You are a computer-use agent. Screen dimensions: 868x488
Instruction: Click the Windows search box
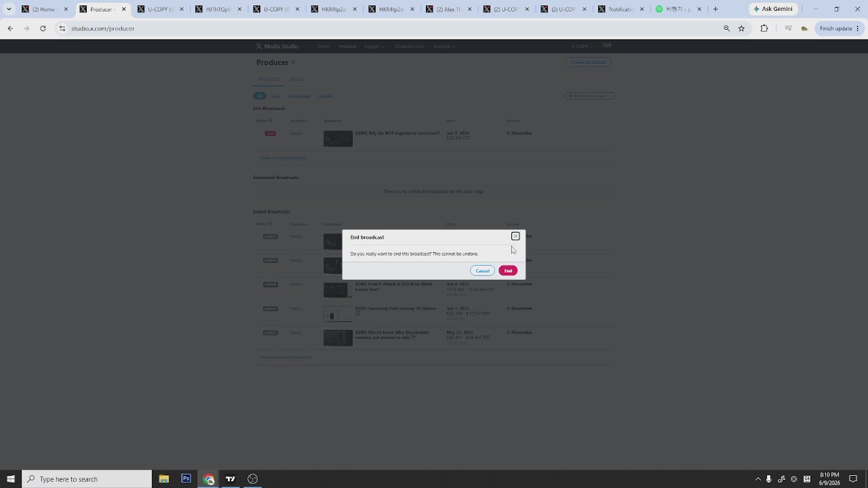[x=87, y=479]
